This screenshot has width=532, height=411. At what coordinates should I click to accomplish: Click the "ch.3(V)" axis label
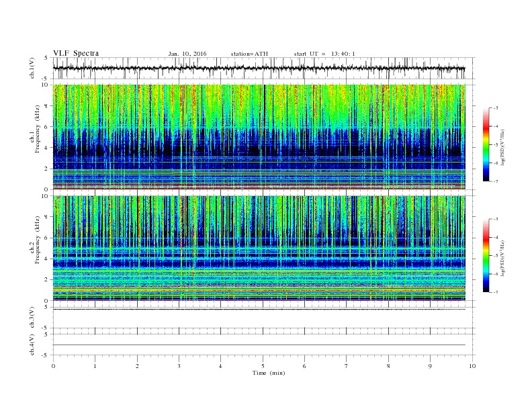(x=32, y=318)
